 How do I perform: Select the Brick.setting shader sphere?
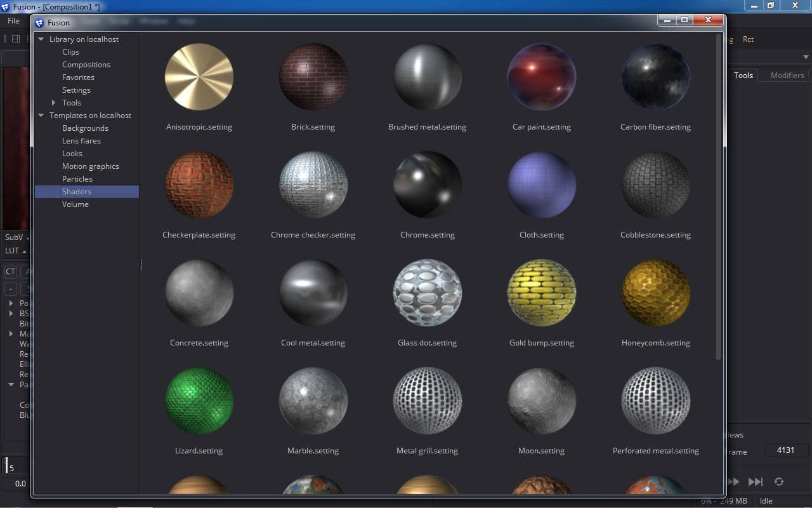pos(313,77)
